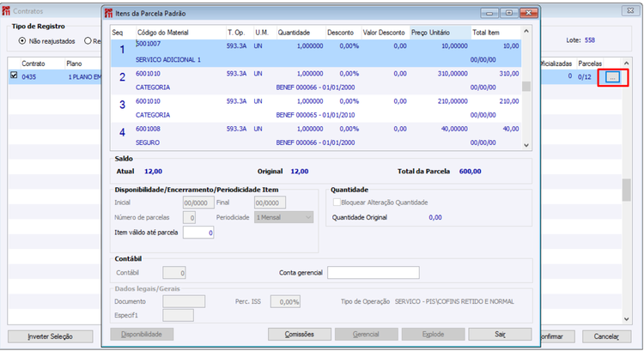
Task: Focus the Conta gerencial input field
Action: click(373, 273)
